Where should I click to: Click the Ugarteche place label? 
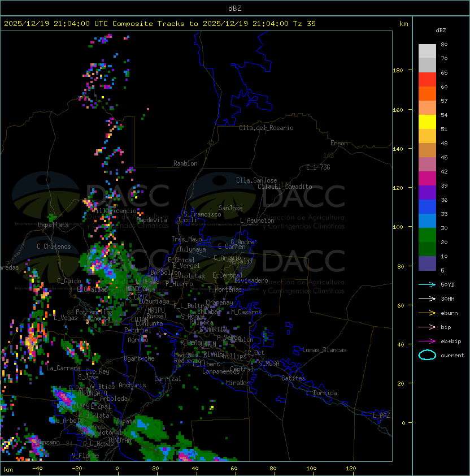point(140,358)
